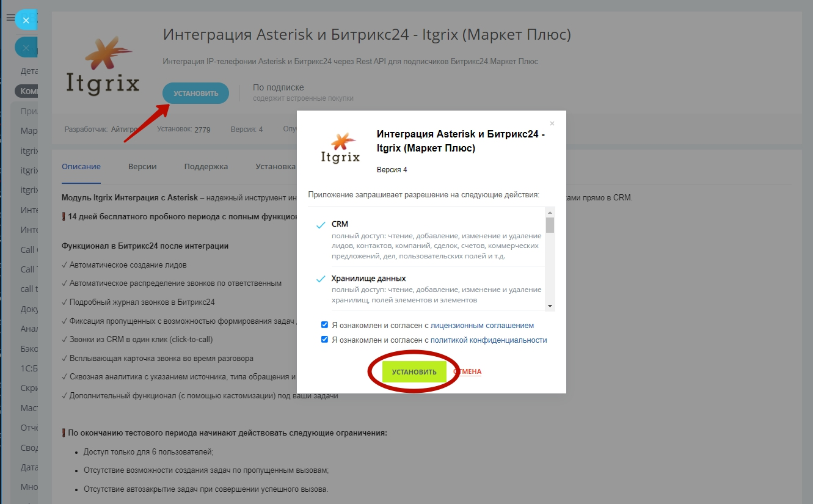Select the Свод item in left sidebar

point(29,448)
